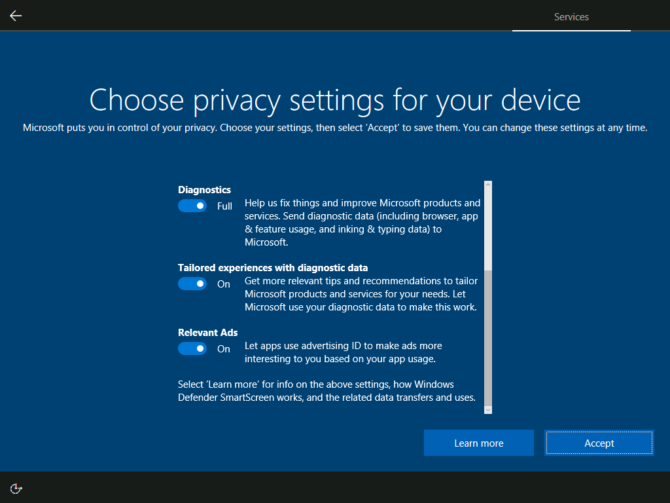Image resolution: width=670 pixels, height=503 pixels.
Task: Select the Services tab
Action: tap(571, 17)
